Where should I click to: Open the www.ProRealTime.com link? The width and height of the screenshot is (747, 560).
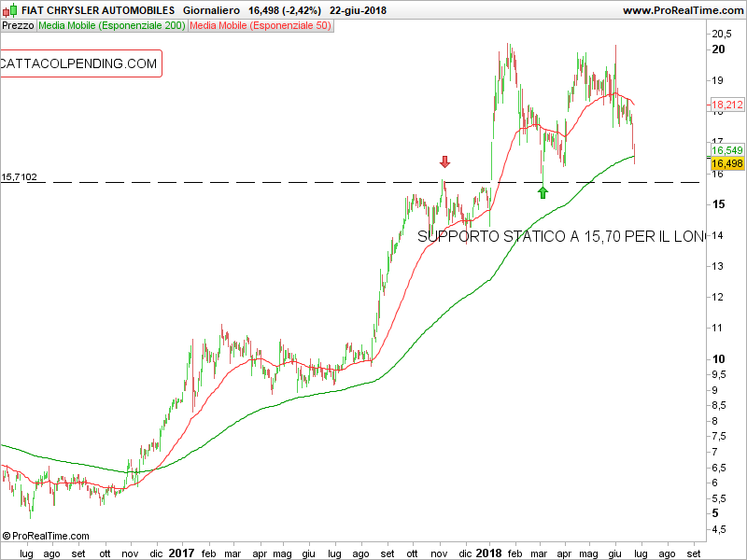click(x=682, y=10)
